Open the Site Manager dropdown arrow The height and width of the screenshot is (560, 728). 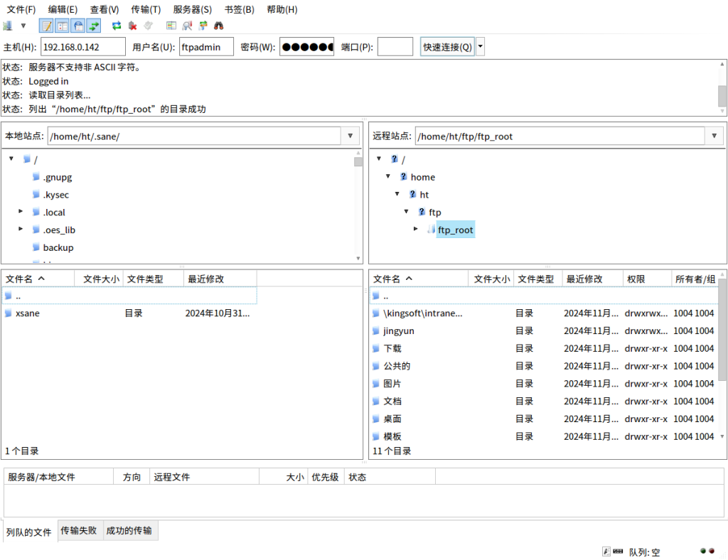click(x=23, y=26)
